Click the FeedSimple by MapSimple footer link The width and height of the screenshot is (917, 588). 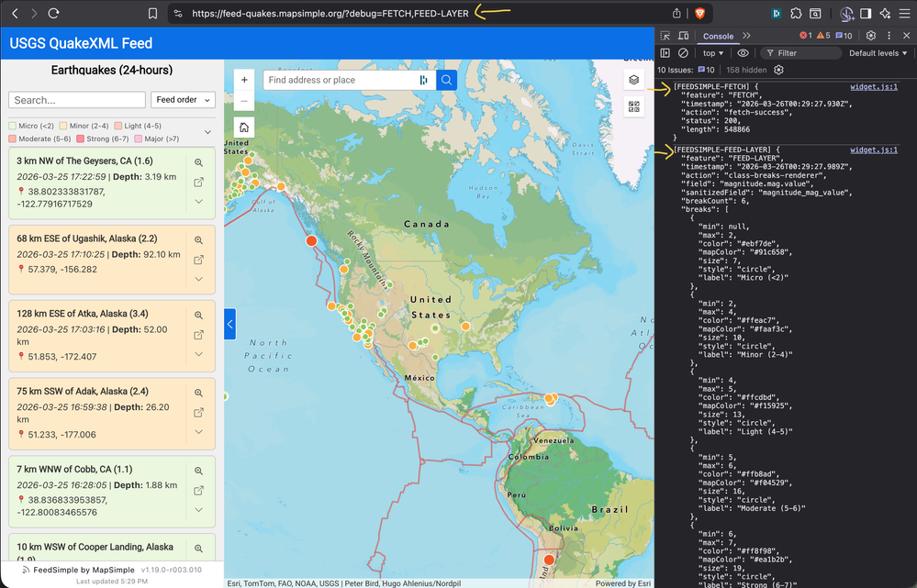84,570
